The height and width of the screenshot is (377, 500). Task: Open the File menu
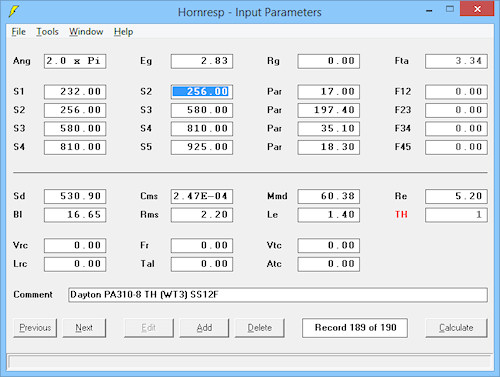coord(19,32)
